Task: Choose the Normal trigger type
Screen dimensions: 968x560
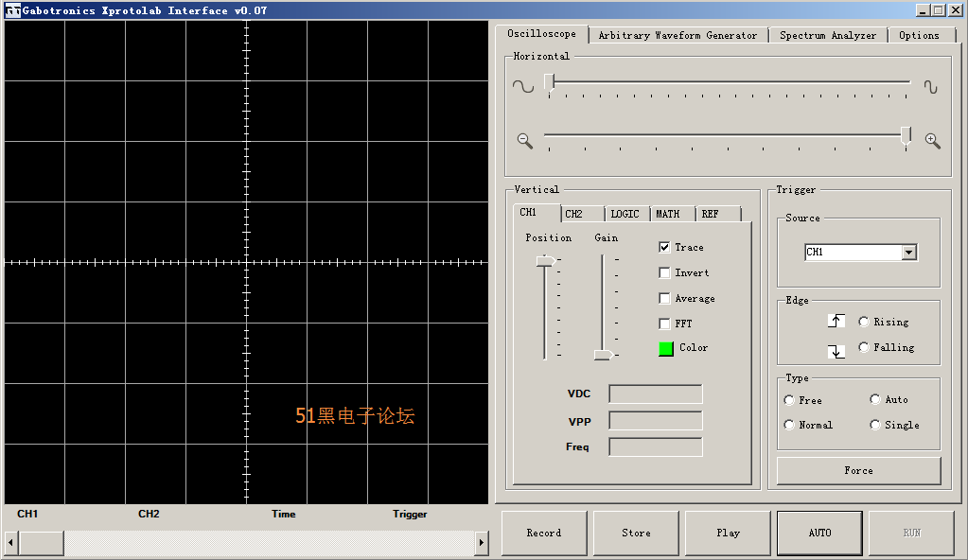Action: coord(789,425)
